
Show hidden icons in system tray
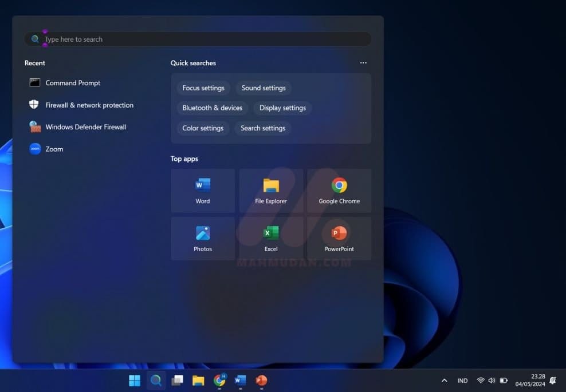[444, 381]
